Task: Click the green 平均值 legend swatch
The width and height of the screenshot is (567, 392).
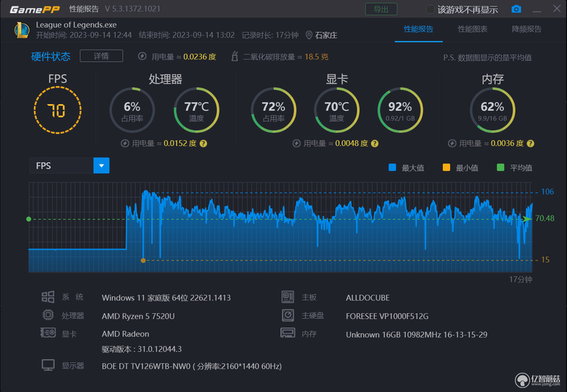Action: 500,167
